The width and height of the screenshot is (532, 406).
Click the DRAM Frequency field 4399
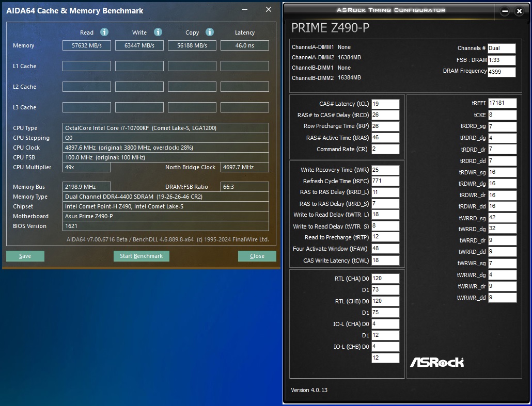pos(502,72)
